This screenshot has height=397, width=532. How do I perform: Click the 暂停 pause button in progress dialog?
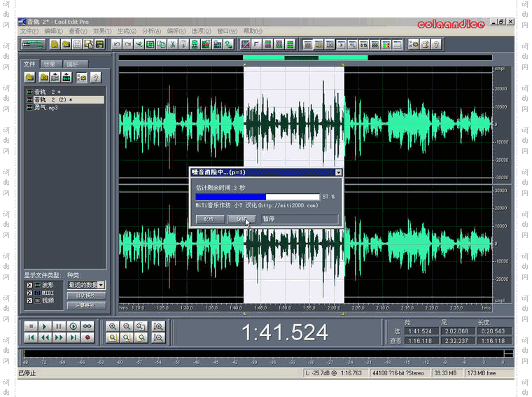click(300, 219)
